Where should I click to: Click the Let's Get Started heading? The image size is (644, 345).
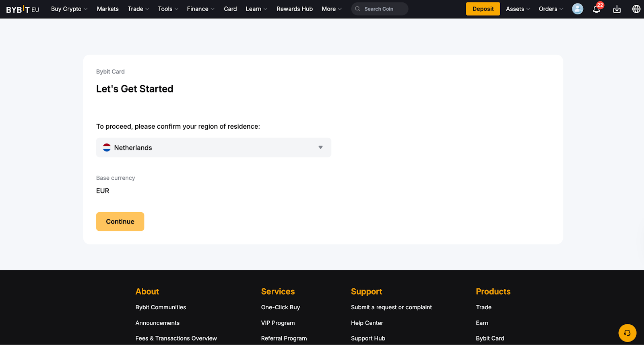[x=135, y=89]
